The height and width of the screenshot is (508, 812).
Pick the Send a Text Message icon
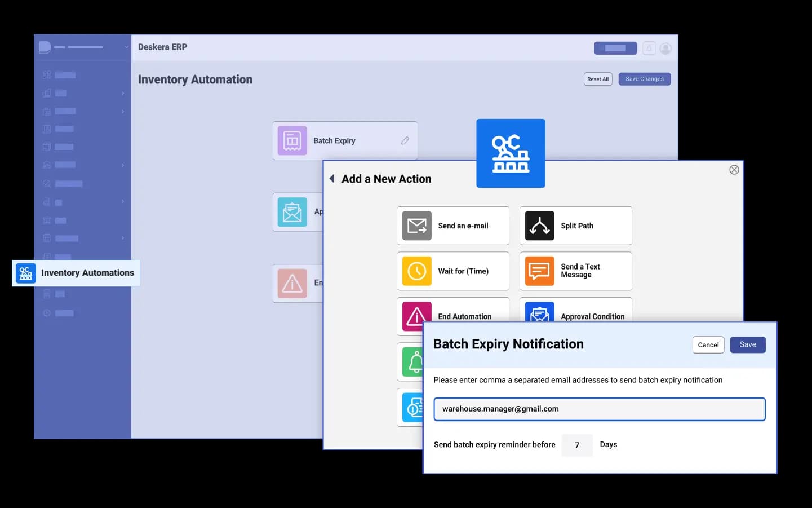[x=539, y=271]
